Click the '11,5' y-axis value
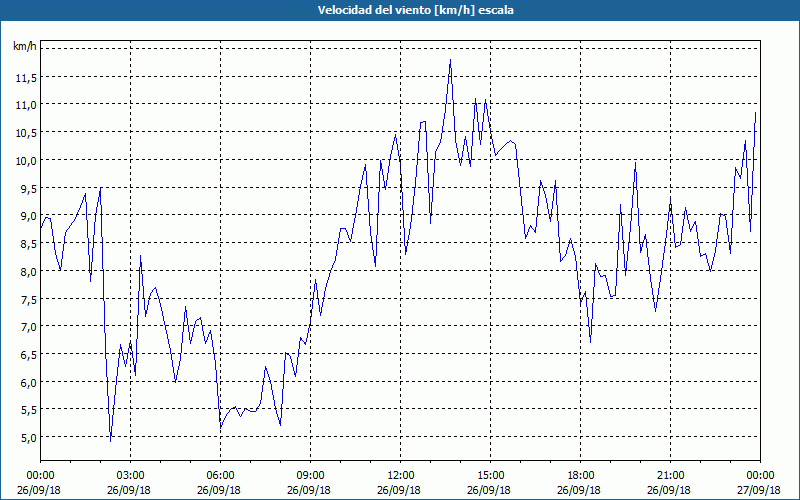Screen dimensions: 800x500 point(26,78)
